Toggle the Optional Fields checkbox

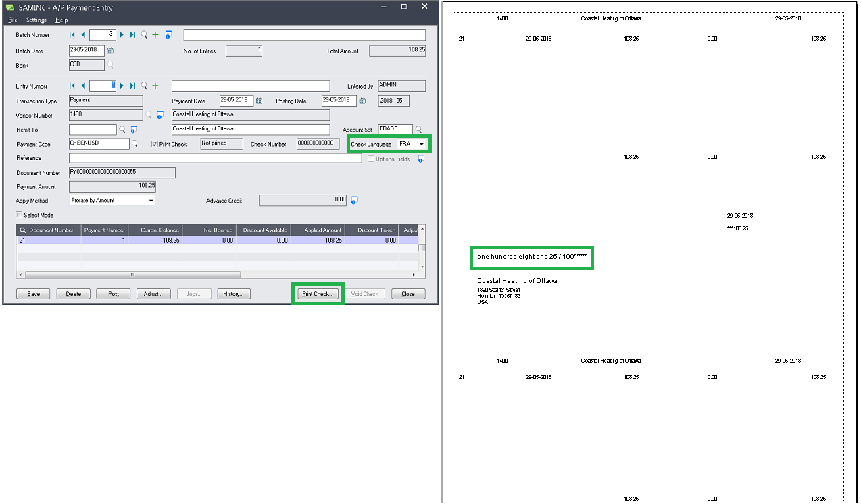(371, 159)
